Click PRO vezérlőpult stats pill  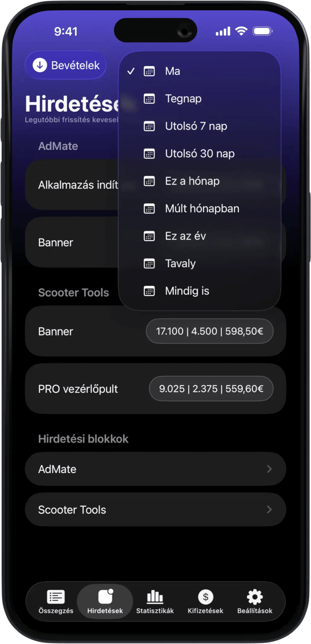point(211,389)
